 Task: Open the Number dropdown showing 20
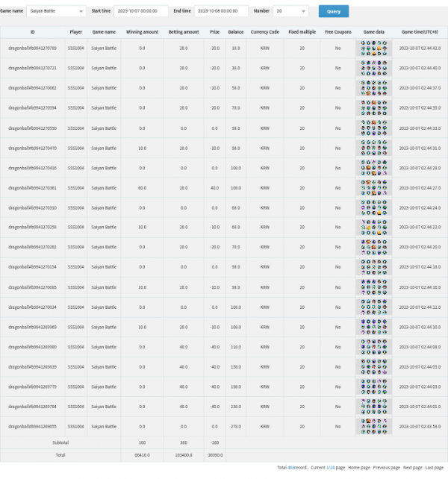point(290,11)
